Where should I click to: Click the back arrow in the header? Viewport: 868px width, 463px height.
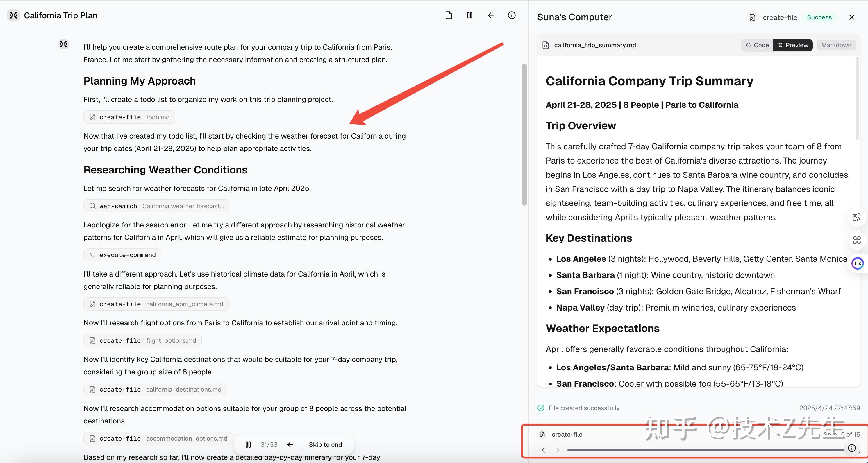[491, 15]
